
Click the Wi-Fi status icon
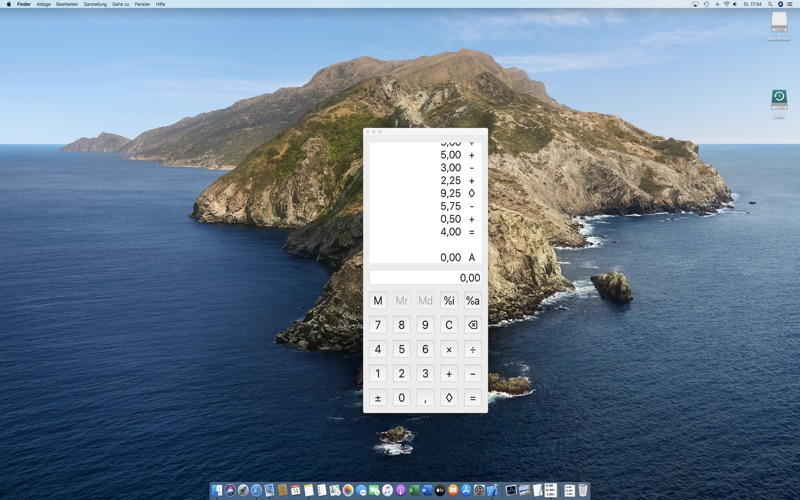coord(727,4)
